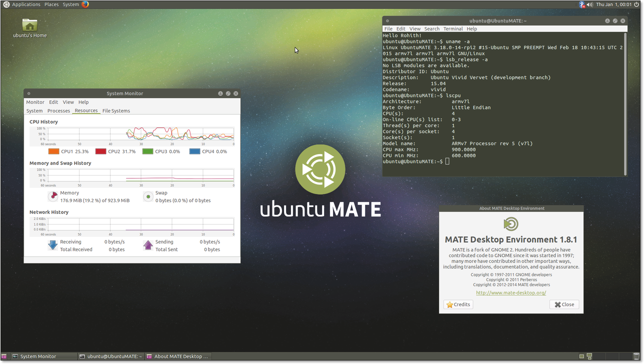Open the terminal's Help menu
Image resolution: width=644 pixels, height=364 pixels.
(472, 29)
